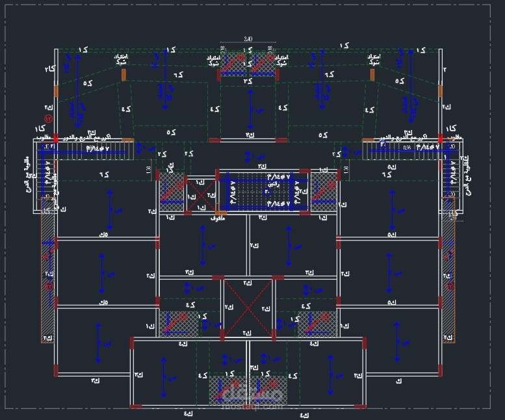Select the 'رقتين' label inside stair slab
The width and height of the screenshot is (505, 420).
274,185
